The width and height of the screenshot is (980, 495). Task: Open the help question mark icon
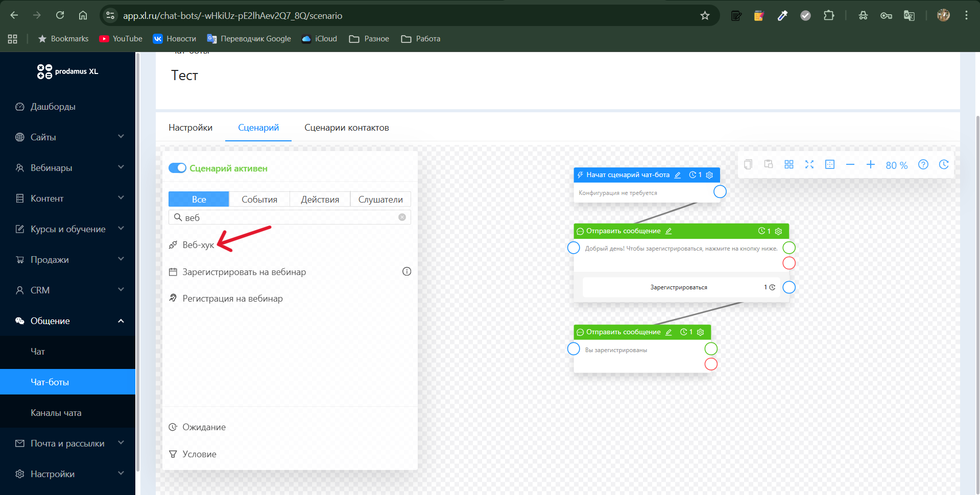pos(923,164)
